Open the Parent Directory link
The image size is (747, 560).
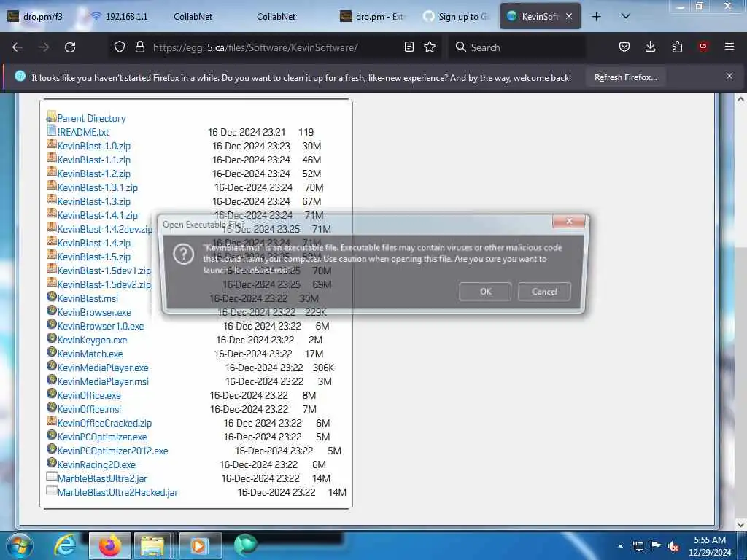tap(91, 118)
